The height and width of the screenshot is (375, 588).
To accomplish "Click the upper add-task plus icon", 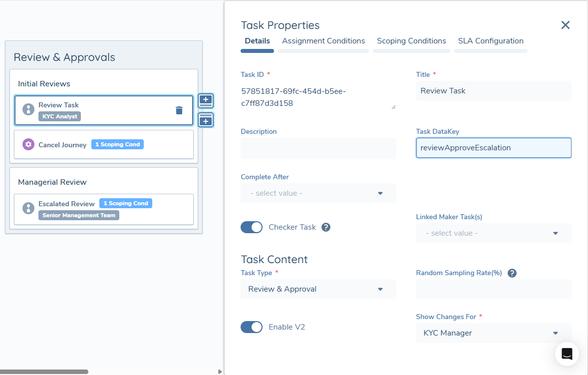I will [x=206, y=100].
